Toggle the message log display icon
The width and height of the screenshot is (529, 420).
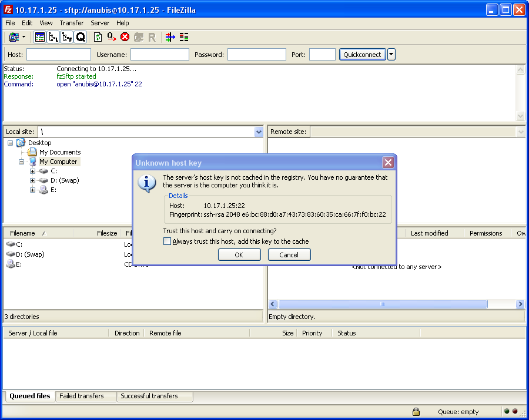tap(39, 37)
